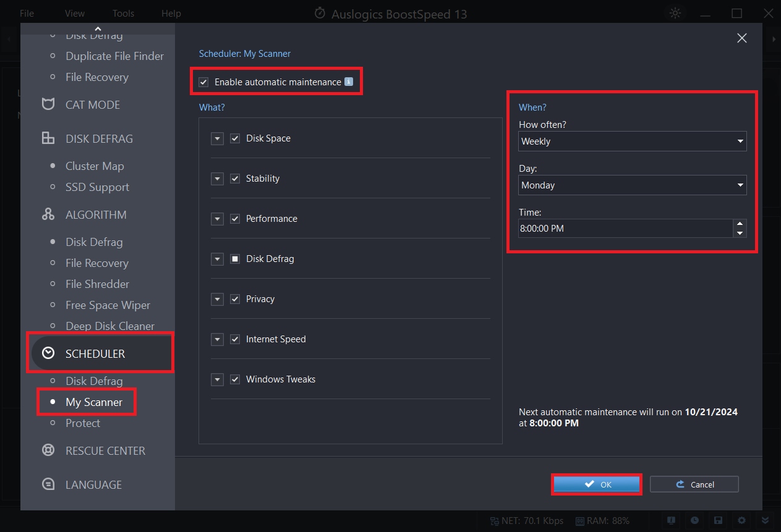Screen dimensions: 781x532
Task: Select the ALGORITHM section label
Action: [x=96, y=215]
